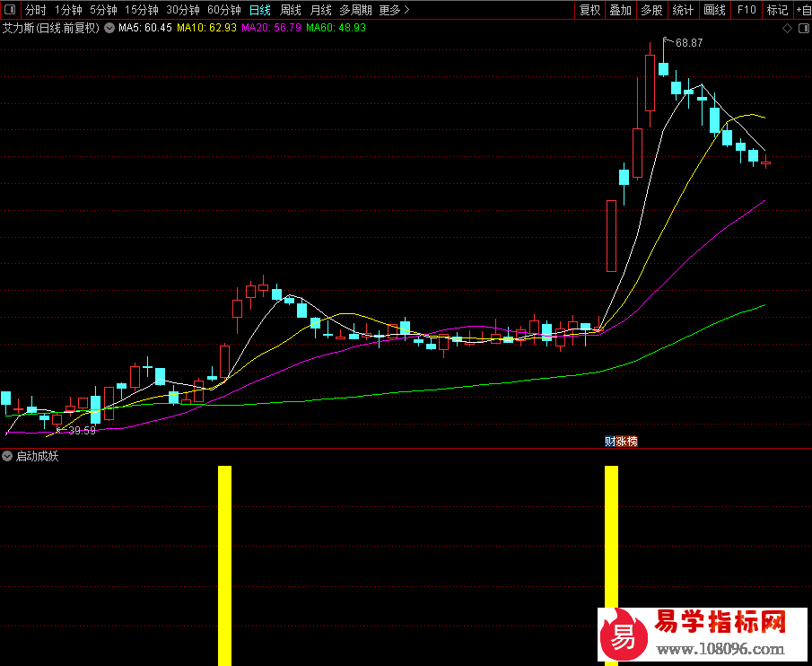Click the 财 info marker below the chart
The height and width of the screenshot is (666, 812).
pyautogui.click(x=609, y=441)
